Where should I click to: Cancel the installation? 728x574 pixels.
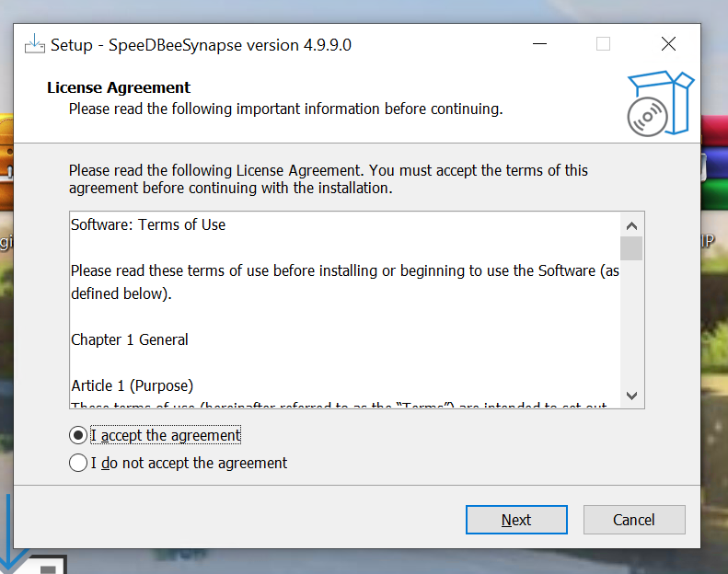[633, 520]
